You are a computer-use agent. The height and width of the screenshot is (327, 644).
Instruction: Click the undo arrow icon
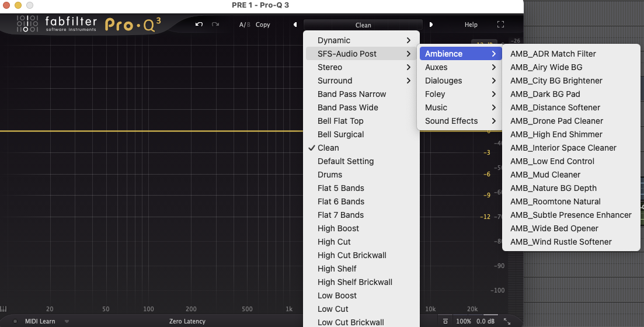point(199,25)
